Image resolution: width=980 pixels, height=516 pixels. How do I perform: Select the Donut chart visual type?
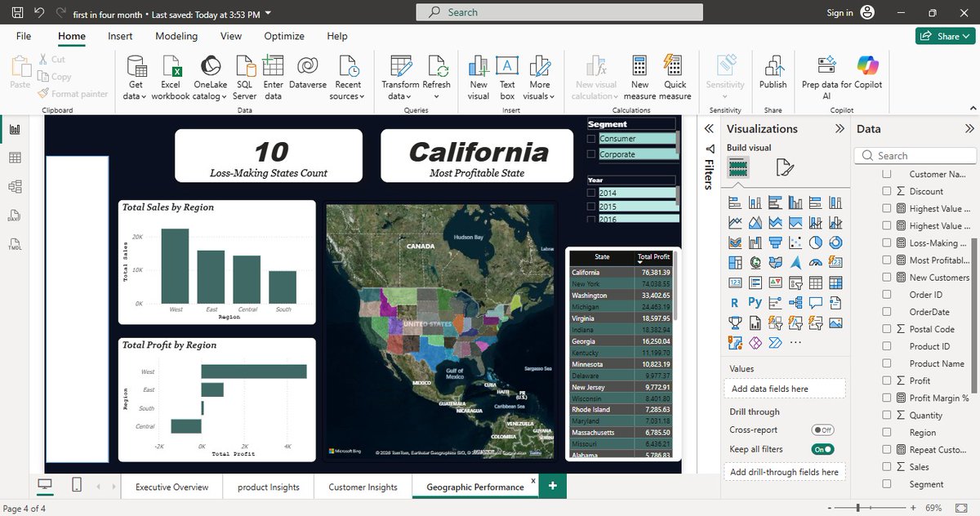835,242
